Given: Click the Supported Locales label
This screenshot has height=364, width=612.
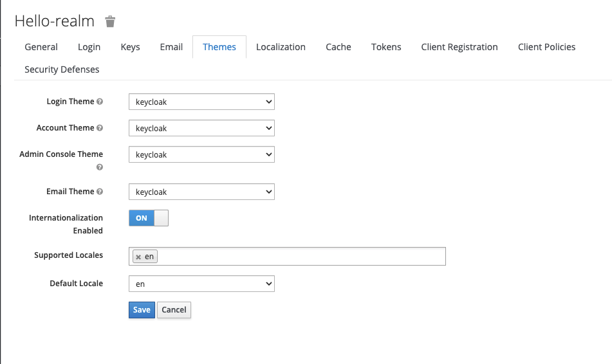Looking at the screenshot, I should point(69,255).
